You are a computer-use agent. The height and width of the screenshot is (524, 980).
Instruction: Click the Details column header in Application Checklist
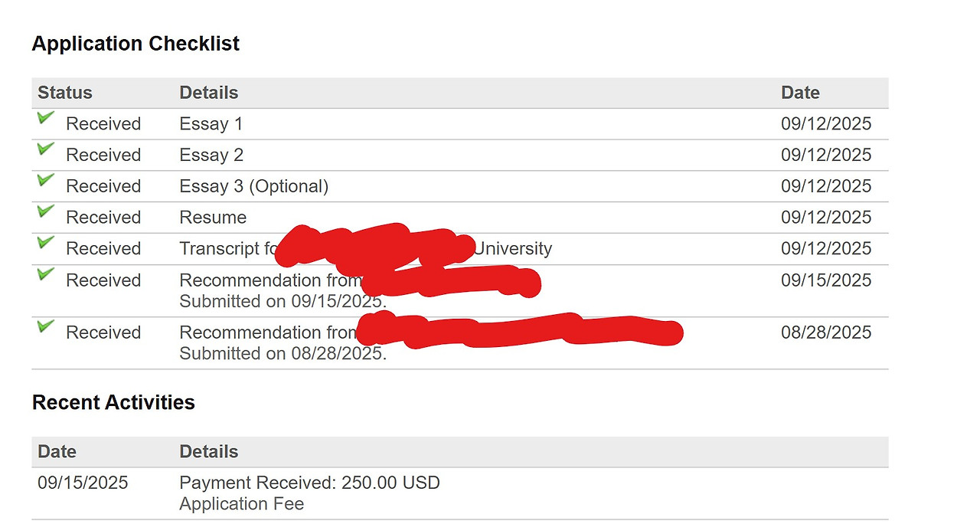click(208, 93)
